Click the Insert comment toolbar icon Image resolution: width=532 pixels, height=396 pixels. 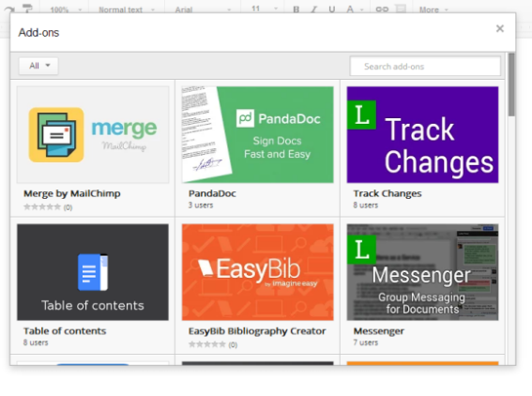(x=401, y=8)
